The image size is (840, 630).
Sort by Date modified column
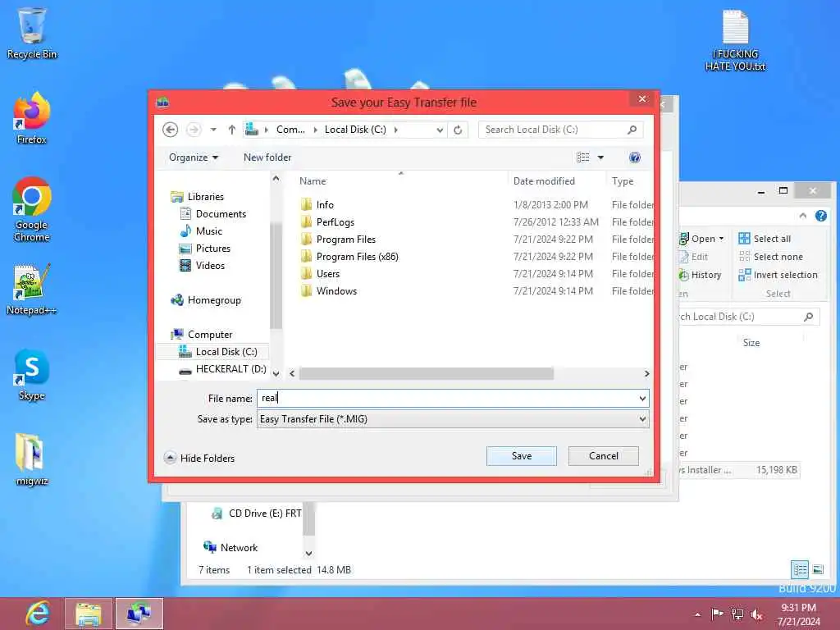click(556, 181)
